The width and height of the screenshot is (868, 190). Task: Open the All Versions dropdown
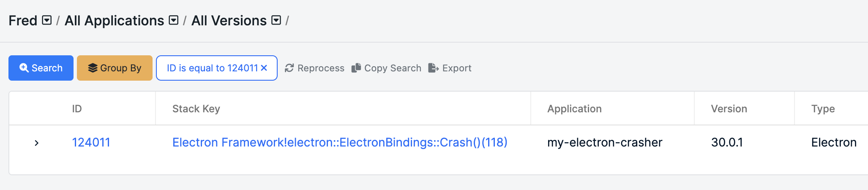[x=276, y=20]
